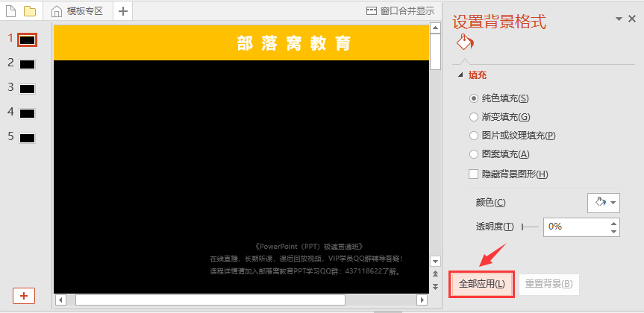This screenshot has width=644, height=313.
Task: Close the 设置背景格式 pane
Action: coord(633,19)
